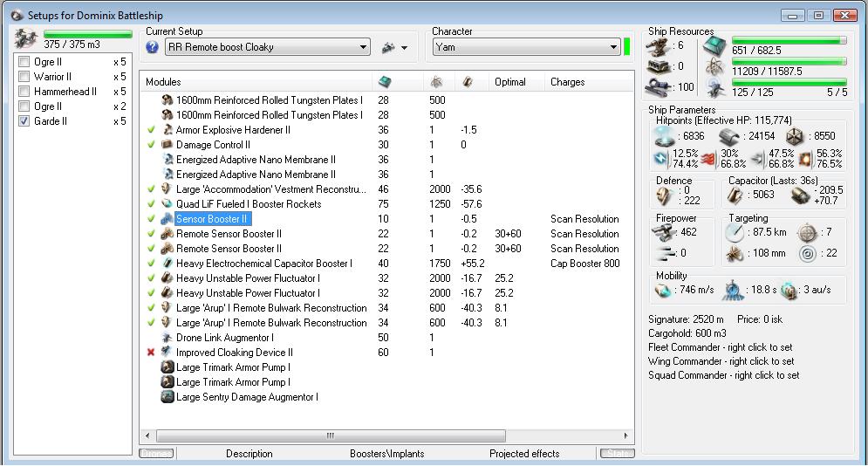Click the CPU 651 / 682.5 usage bar
Image resolution: width=868 pixels, height=466 pixels.
[789, 40]
